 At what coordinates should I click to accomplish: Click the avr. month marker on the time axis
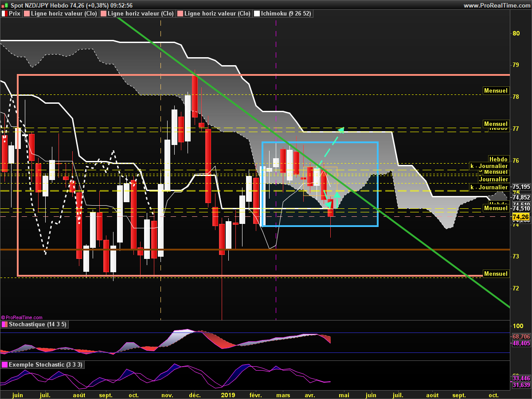click(x=310, y=395)
